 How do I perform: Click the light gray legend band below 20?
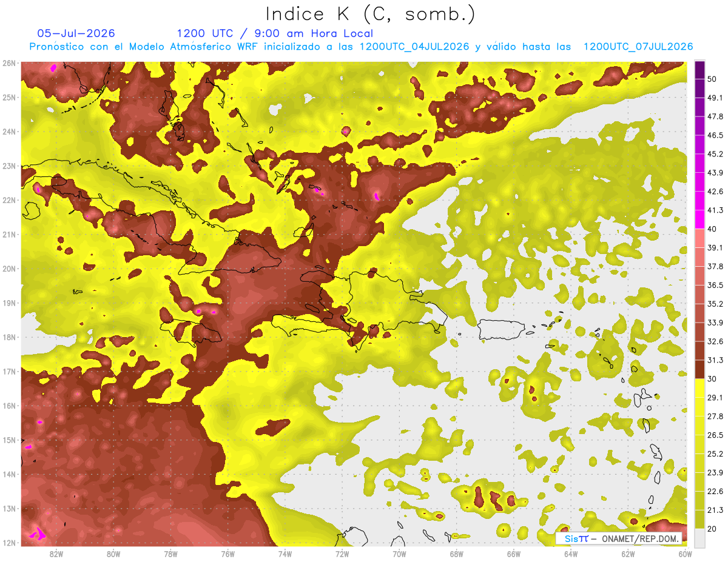[699, 537]
